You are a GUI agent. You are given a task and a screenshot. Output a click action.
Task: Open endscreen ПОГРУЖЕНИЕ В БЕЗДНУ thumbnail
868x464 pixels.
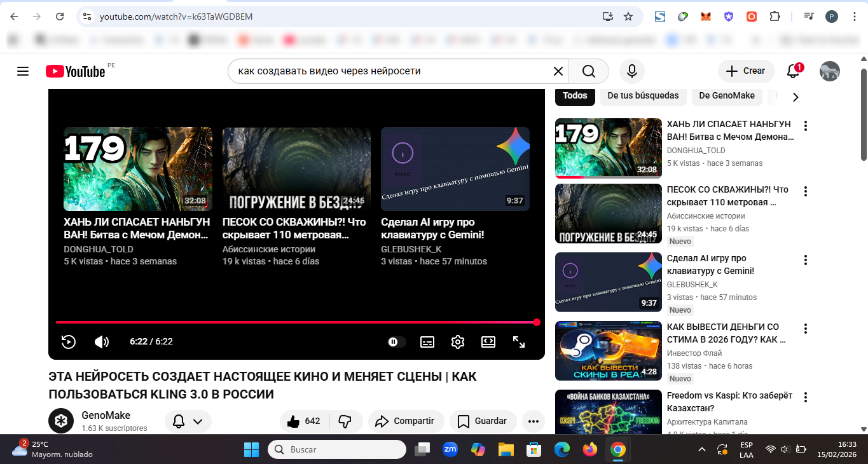point(296,169)
